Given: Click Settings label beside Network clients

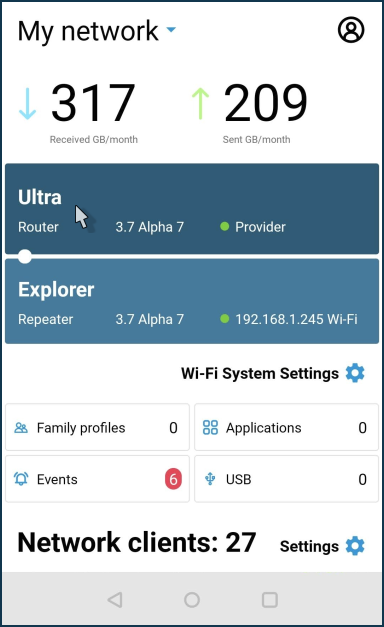Looking at the screenshot, I should coord(309,546).
